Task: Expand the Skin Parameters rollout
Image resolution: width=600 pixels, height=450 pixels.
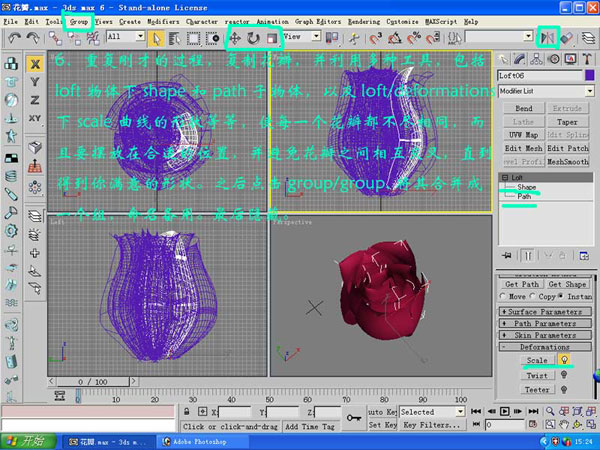Action: pyautogui.click(x=545, y=335)
